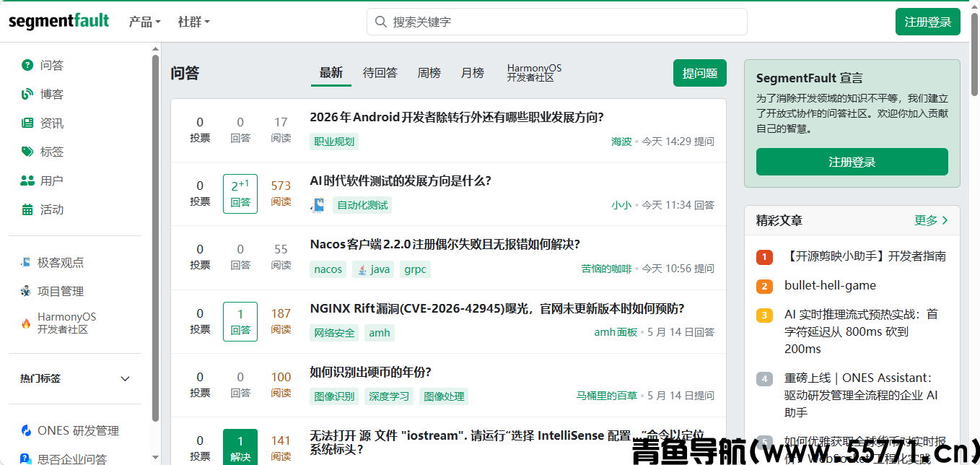The width and height of the screenshot is (980, 465).
Task: Open the 重磅上线 ONES Assistant article
Action: tap(861, 396)
